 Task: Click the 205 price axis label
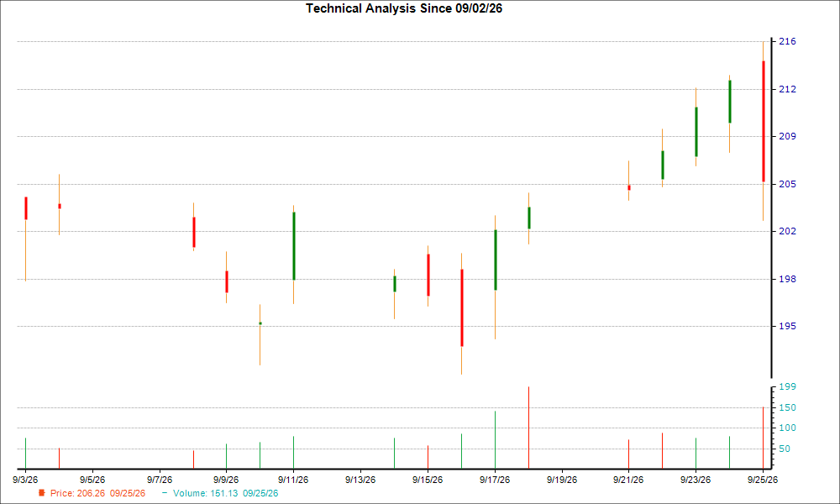[x=787, y=184]
